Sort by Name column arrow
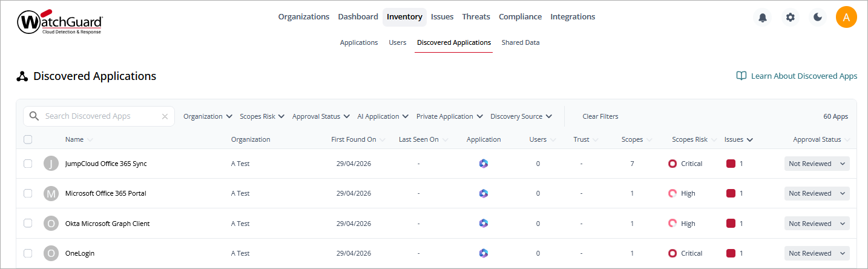The image size is (868, 269). pyautogui.click(x=90, y=139)
